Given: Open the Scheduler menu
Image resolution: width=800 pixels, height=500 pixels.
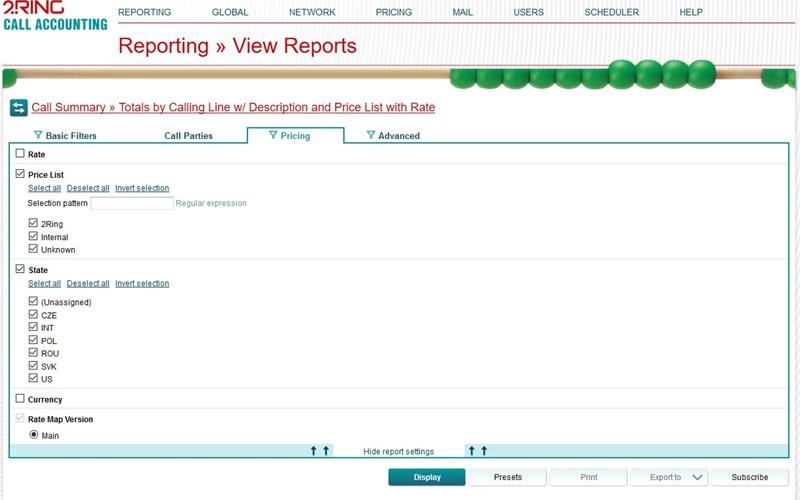Looking at the screenshot, I should [x=611, y=12].
